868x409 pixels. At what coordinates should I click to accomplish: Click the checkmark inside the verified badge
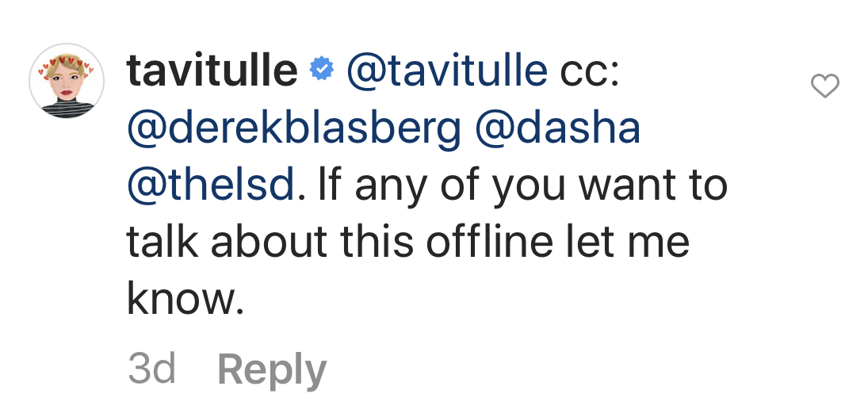[321, 69]
